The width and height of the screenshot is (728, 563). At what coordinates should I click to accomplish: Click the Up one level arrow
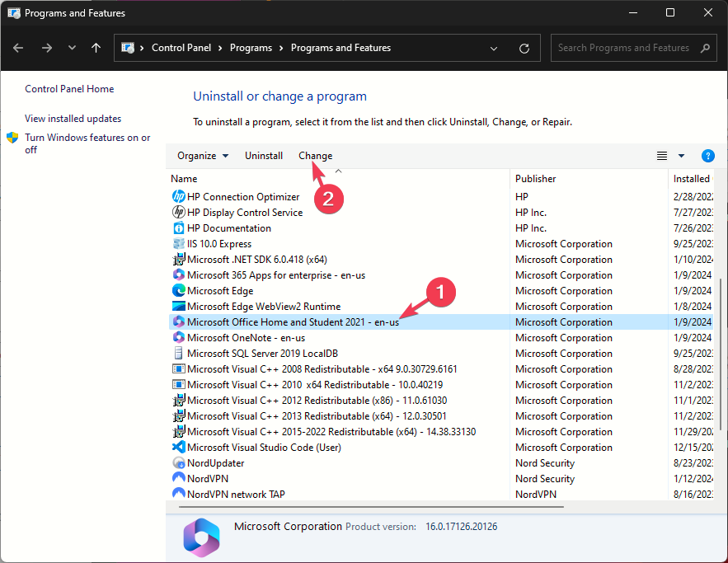pyautogui.click(x=96, y=48)
